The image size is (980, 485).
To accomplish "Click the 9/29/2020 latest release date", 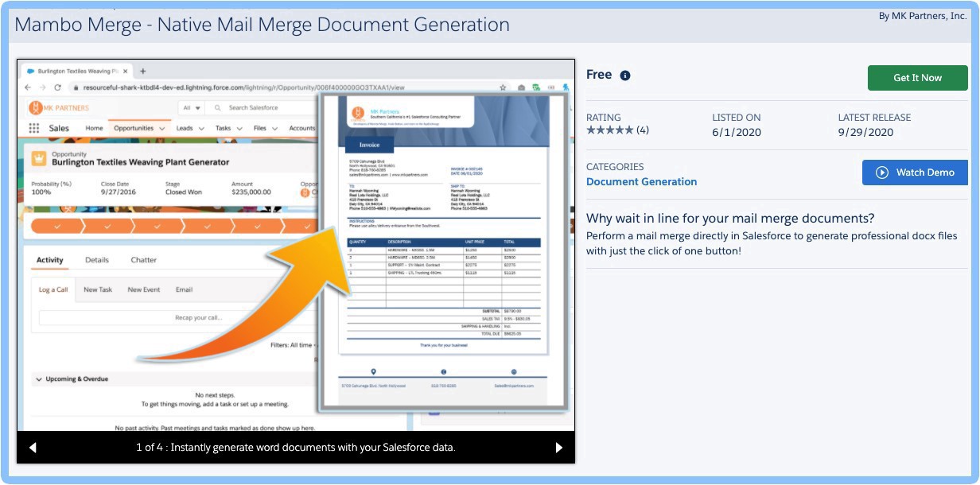I will pyautogui.click(x=865, y=132).
